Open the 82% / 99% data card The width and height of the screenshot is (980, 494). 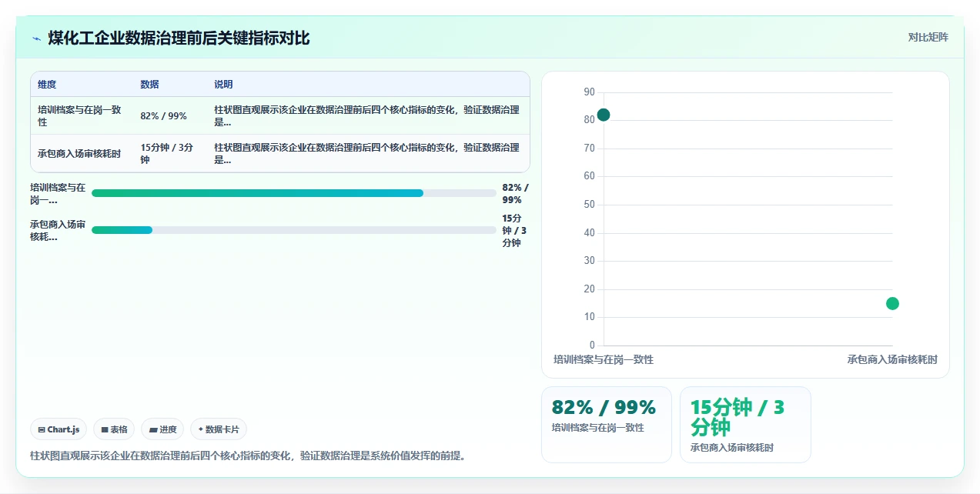click(x=607, y=425)
